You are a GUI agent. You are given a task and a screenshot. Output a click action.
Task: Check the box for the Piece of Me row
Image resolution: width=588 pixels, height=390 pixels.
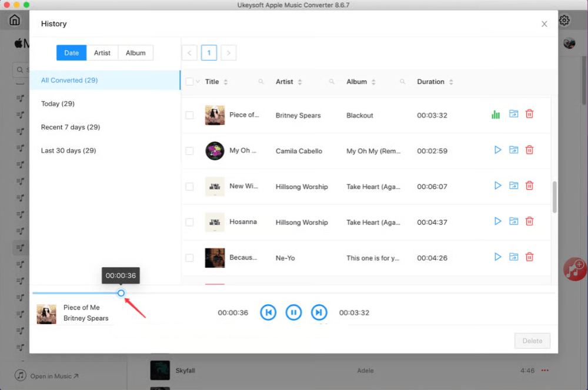189,115
